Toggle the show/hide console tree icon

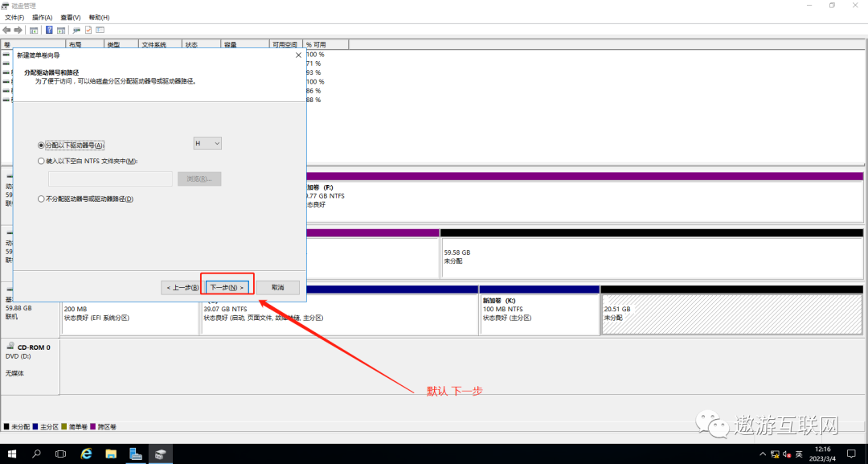[x=34, y=30]
